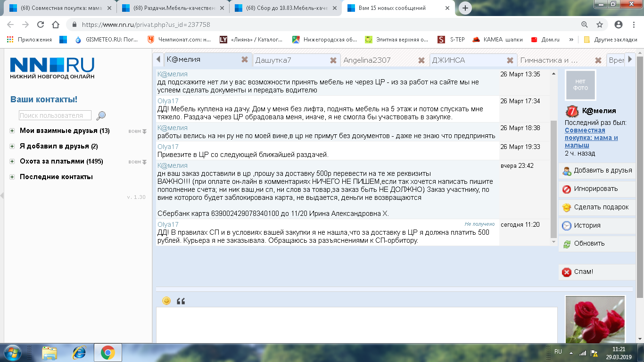Open the 'всем' dropdown for Мои взаимные друзья
Image resolution: width=644 pixels, height=362 pixels.
(138, 131)
